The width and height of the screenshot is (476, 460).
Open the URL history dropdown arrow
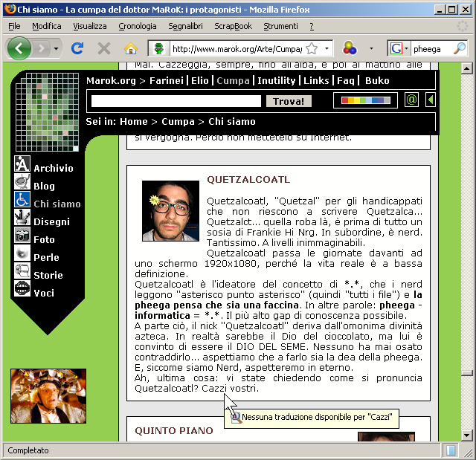[327, 49]
